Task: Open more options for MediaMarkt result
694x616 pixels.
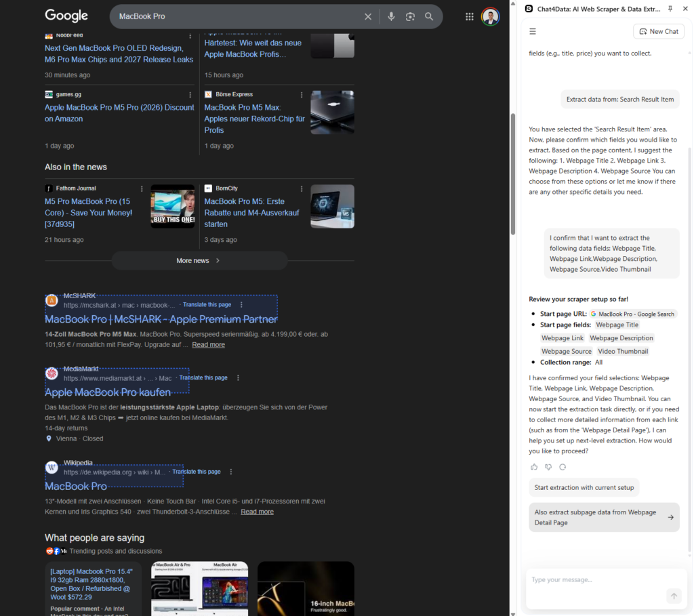Action: 238,377
